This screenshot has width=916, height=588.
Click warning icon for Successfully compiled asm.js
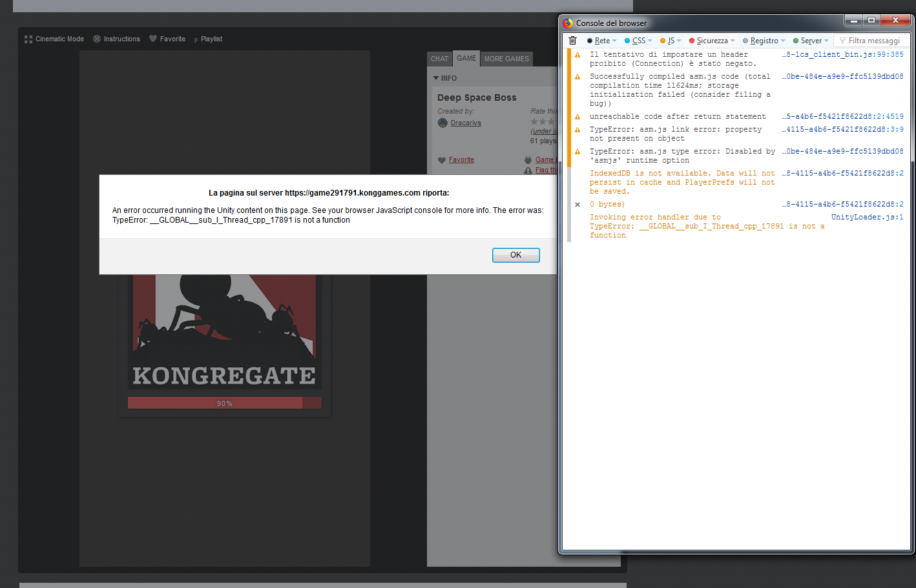pyautogui.click(x=578, y=77)
